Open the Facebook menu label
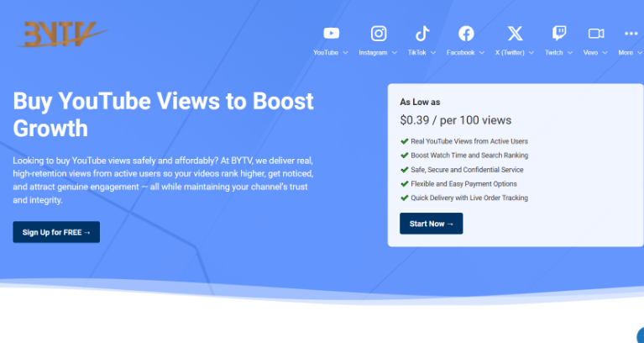This screenshot has width=644, height=343. tap(460, 53)
